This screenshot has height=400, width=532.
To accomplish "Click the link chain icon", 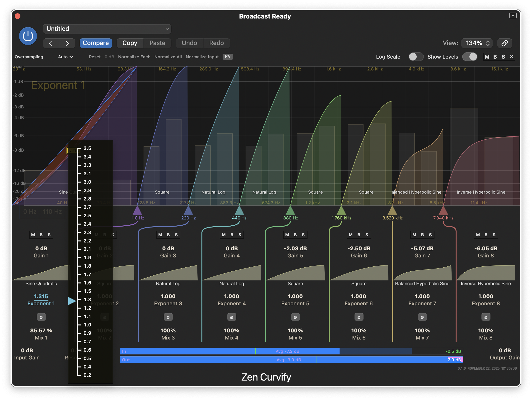I will coord(504,43).
